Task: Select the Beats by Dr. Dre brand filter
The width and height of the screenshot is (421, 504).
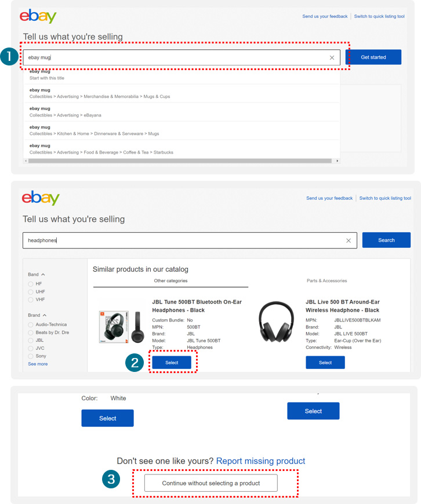Action: (31, 333)
